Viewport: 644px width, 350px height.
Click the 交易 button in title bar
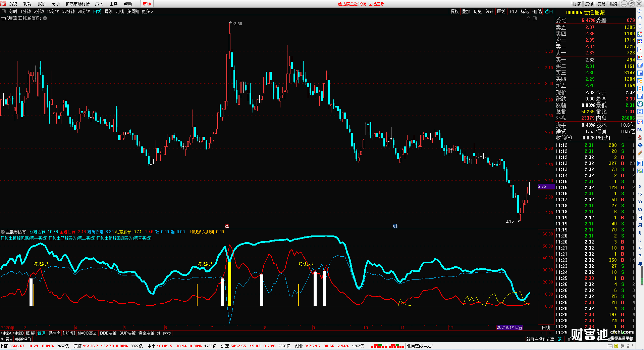click(601, 4)
